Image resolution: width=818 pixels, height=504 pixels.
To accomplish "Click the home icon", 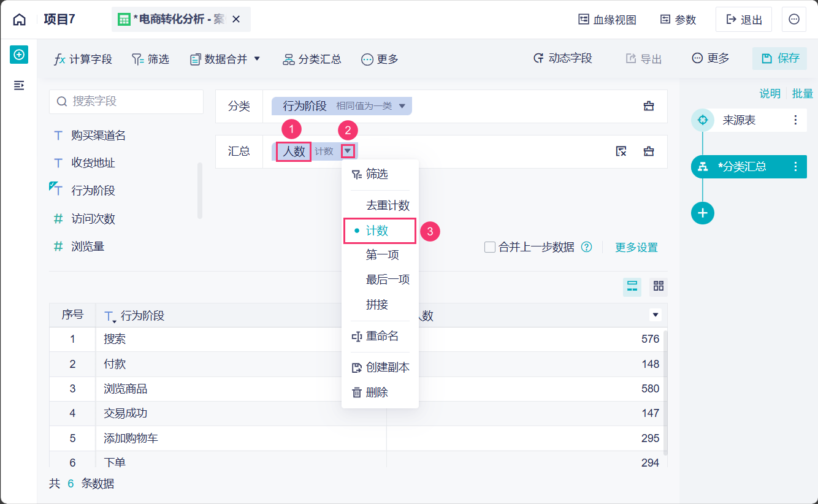I will 20,20.
